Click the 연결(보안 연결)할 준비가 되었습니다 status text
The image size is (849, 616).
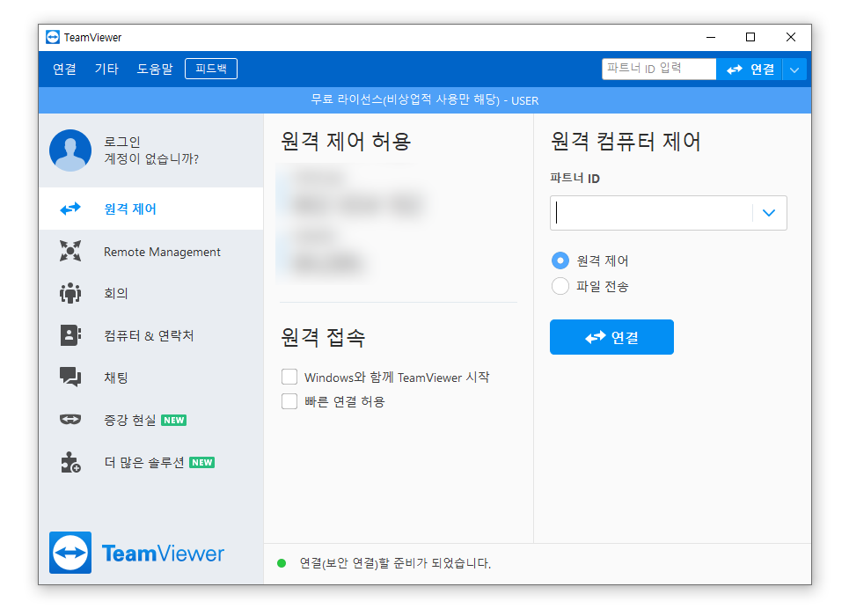(395, 563)
